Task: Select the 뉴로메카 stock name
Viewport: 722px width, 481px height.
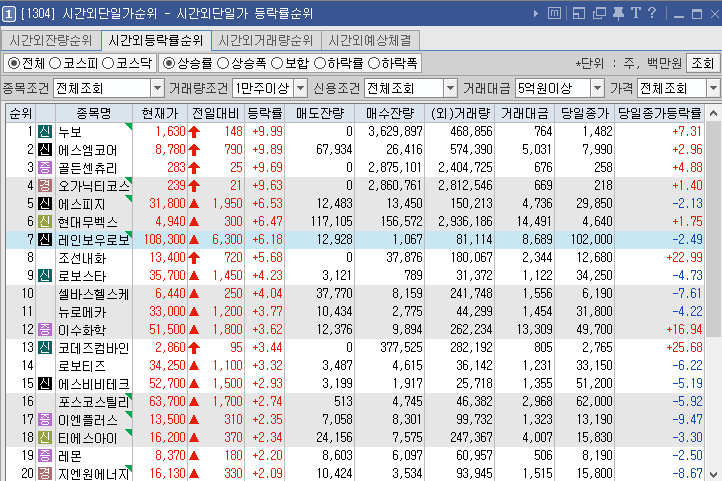Action: [x=82, y=312]
